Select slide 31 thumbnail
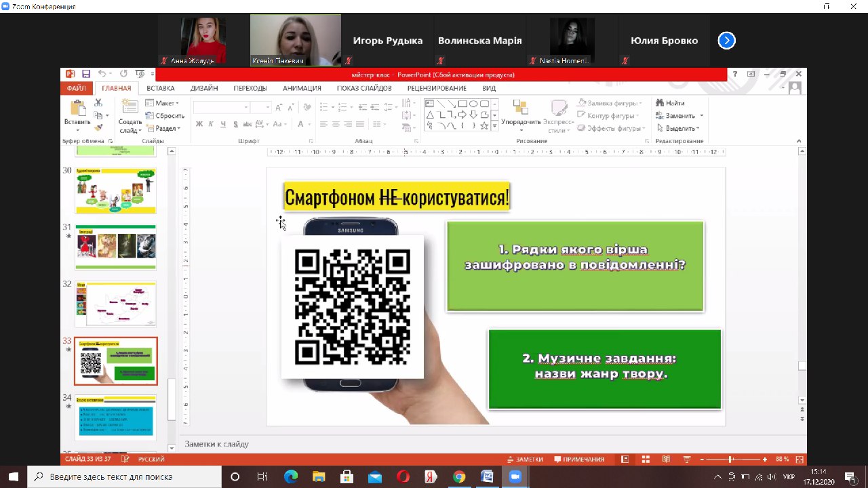This screenshot has width=868, height=488. (x=115, y=246)
